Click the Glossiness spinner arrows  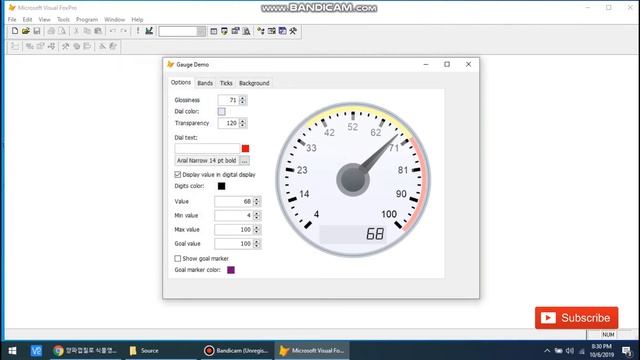coord(243,100)
